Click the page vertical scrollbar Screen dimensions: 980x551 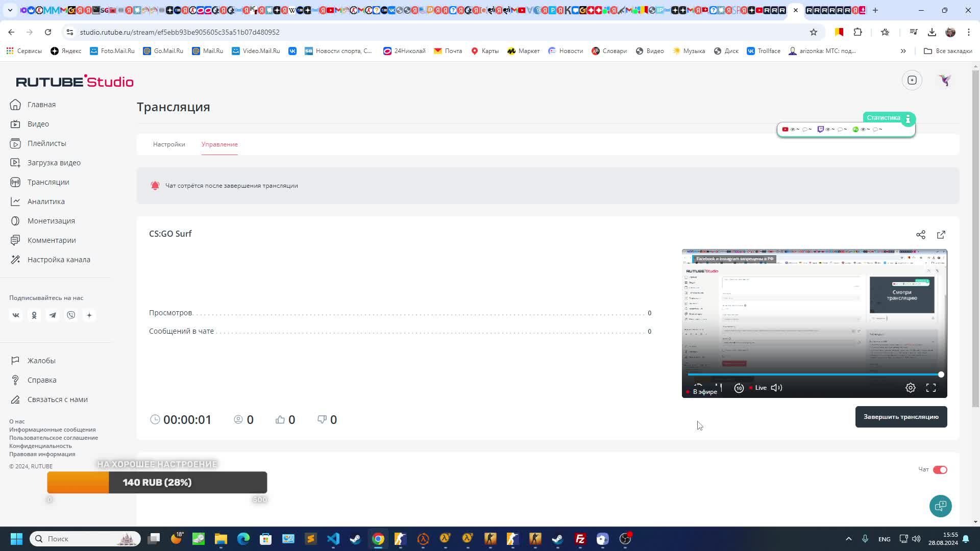tap(976, 240)
